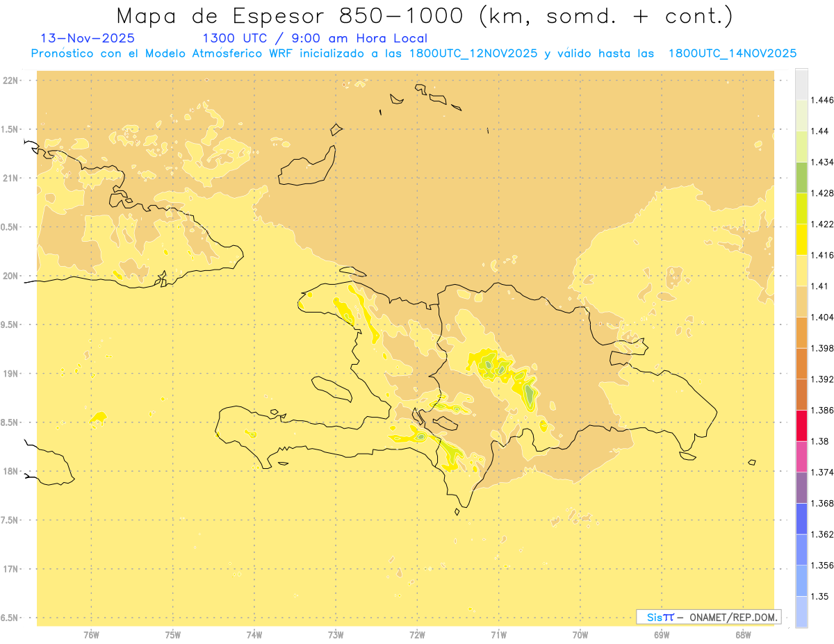Click the colorbar value '1.356'
Image resolution: width=834 pixels, height=644 pixels.
(x=822, y=565)
